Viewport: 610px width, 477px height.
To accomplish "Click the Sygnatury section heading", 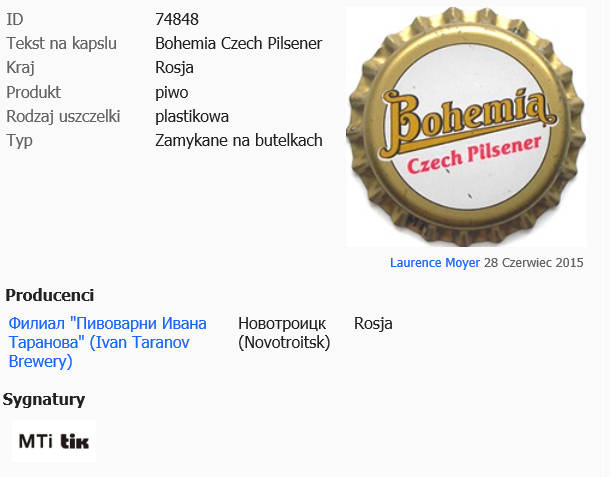I will tap(44, 400).
